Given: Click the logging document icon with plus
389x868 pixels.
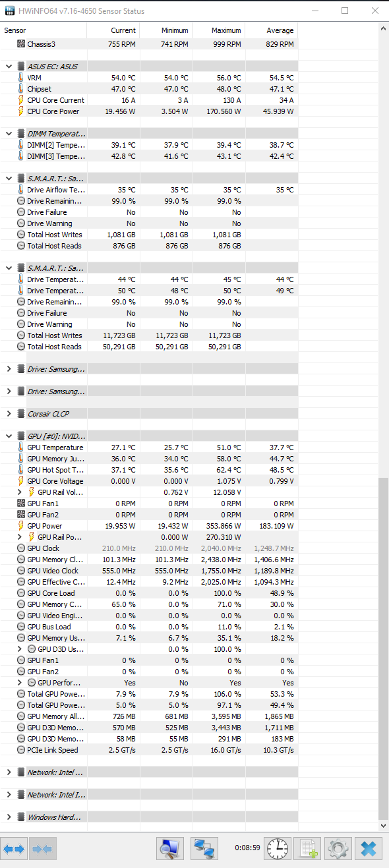Looking at the screenshot, I should [307, 848].
